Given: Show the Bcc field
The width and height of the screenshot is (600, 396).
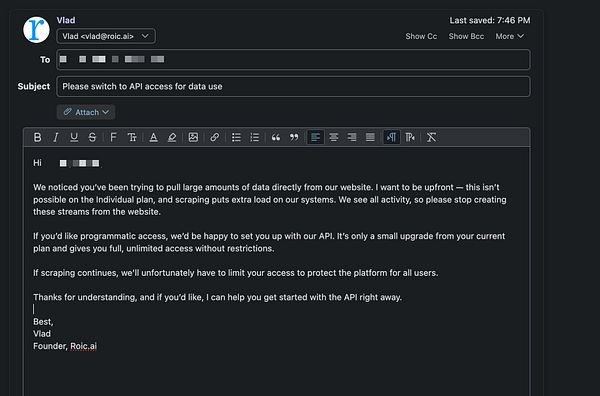Looking at the screenshot, I should tap(466, 36).
